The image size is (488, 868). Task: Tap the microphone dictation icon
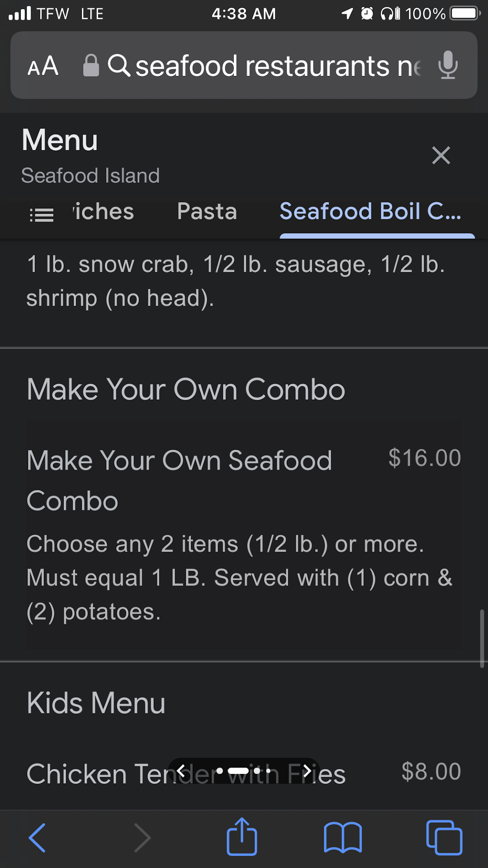pyautogui.click(x=448, y=65)
